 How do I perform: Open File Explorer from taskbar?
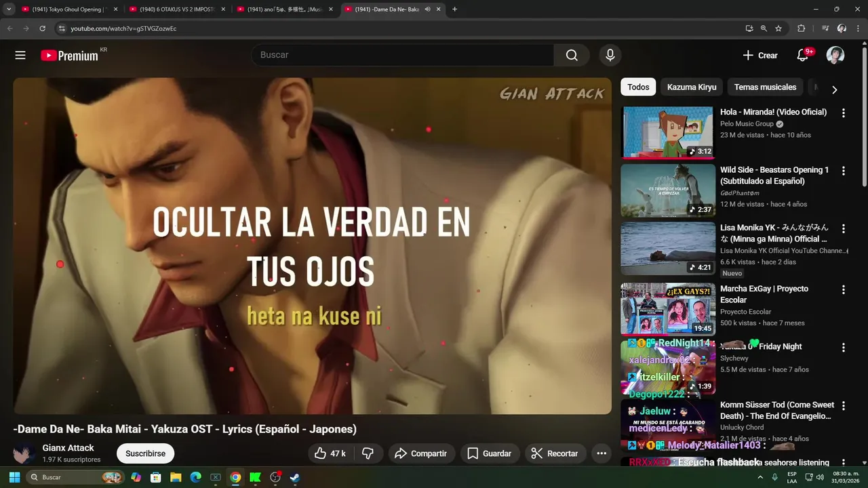[176, 477]
